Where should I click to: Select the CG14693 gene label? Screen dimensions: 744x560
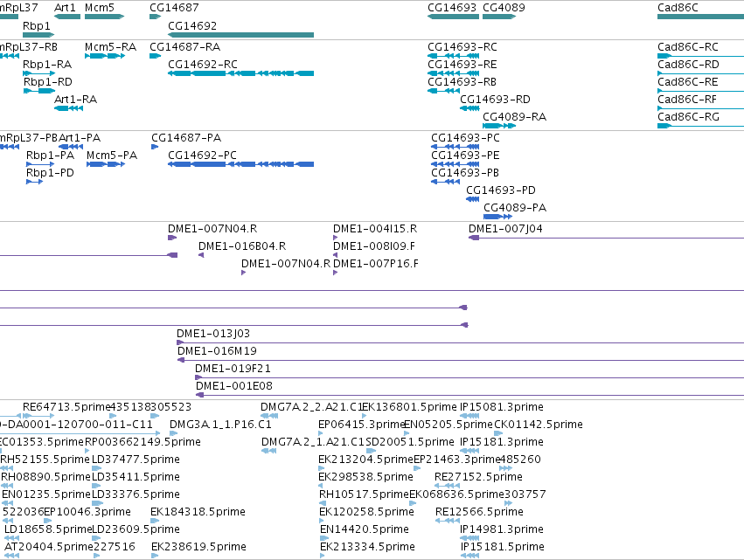pos(452,8)
